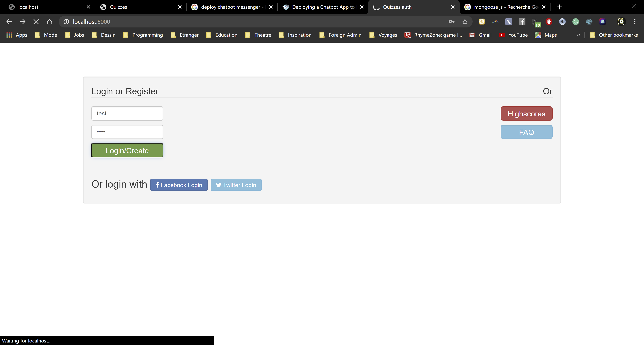Close the Deploying a Chatbot App tab
The height and width of the screenshot is (345, 644).
[x=362, y=7]
